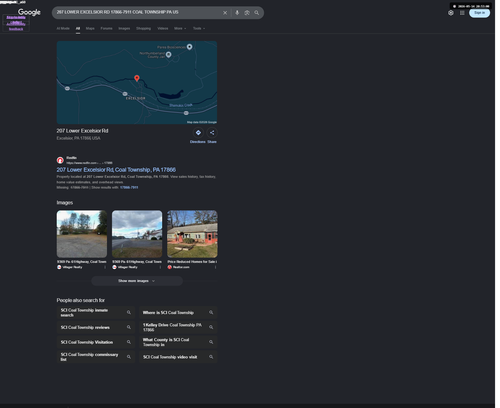Click into the search query input field
The height and width of the screenshot is (408, 500).
pos(137,12)
